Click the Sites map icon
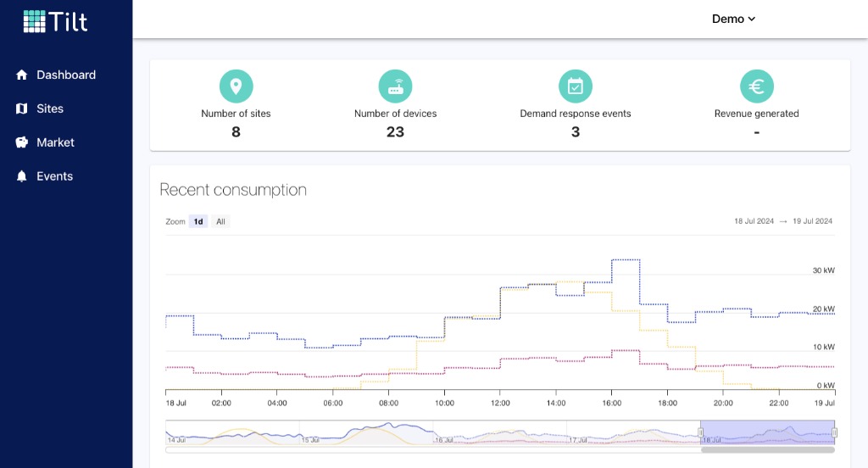Image resolution: width=868 pixels, height=468 pixels. [22, 109]
